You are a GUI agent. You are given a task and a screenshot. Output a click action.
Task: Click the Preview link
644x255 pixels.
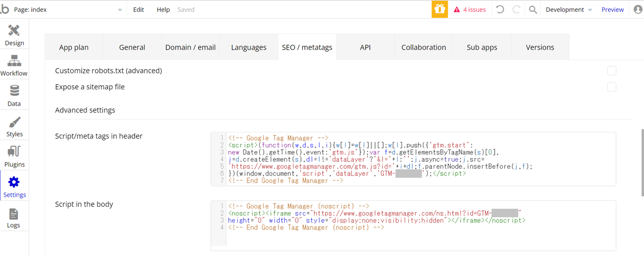click(x=612, y=10)
